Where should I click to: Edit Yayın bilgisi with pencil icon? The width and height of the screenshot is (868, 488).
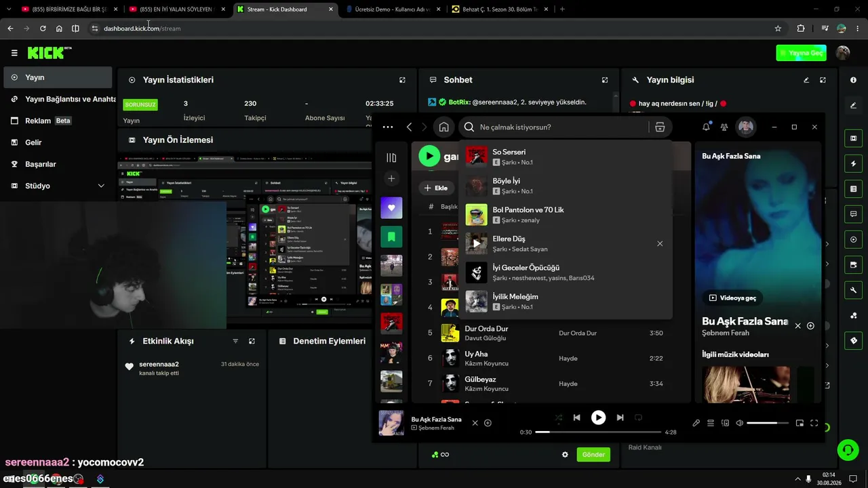click(x=806, y=80)
